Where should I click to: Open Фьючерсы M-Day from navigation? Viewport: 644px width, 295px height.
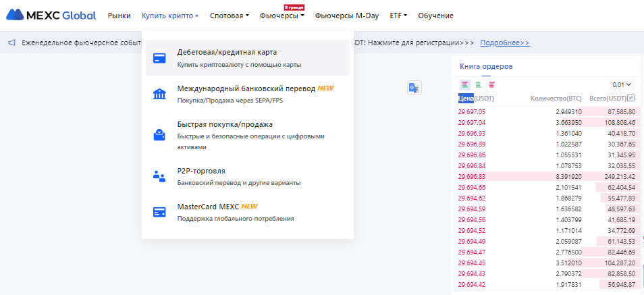(x=347, y=16)
